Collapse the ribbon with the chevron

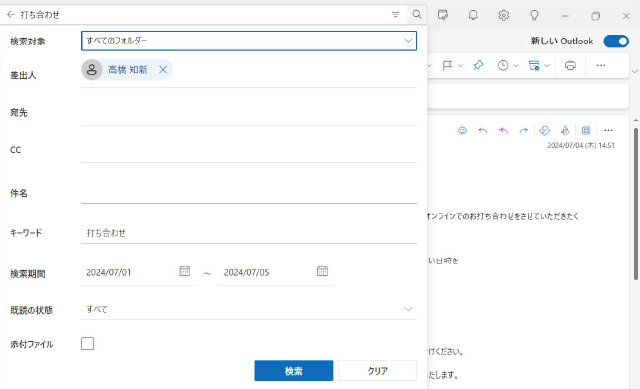point(635,71)
